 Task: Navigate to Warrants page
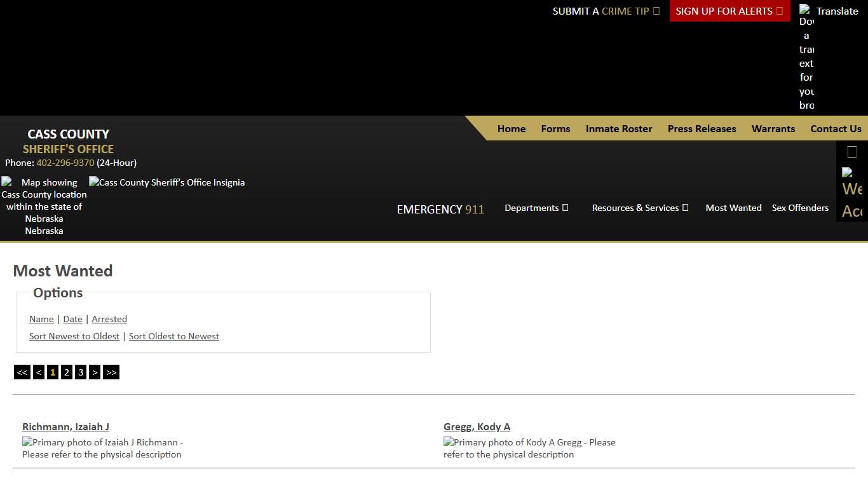point(773,128)
